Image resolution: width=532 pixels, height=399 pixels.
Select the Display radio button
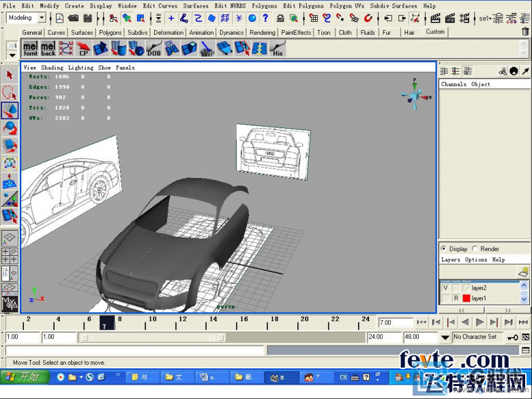(443, 249)
